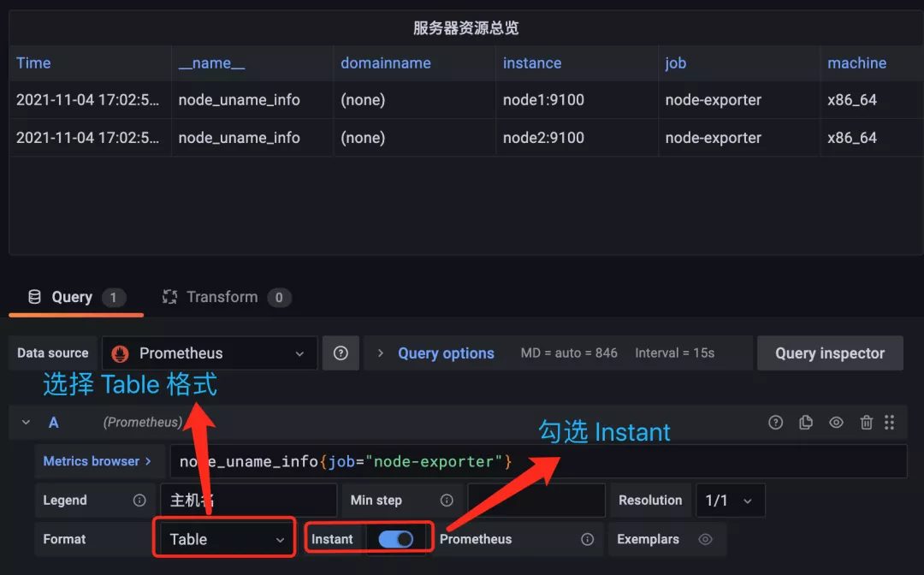The height and width of the screenshot is (575, 924).
Task: Show query A help
Action: coord(775,423)
